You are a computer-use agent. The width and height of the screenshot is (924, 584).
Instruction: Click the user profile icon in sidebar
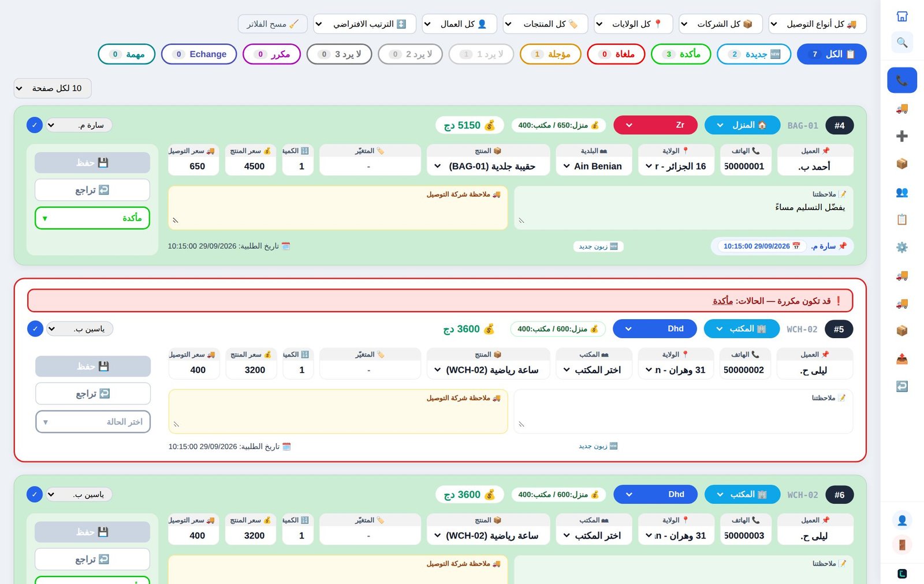point(902,521)
